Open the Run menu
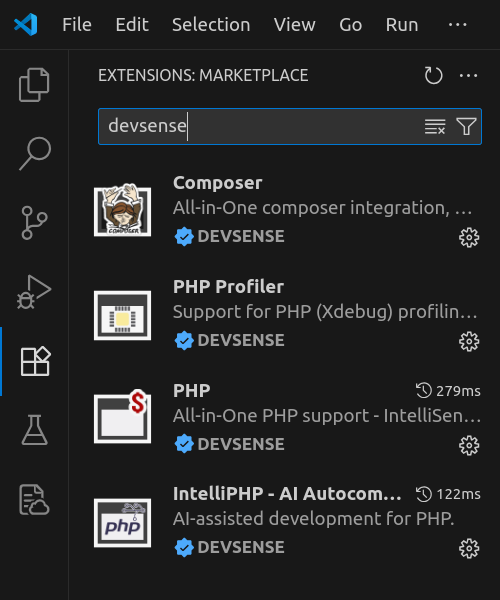 (402, 25)
